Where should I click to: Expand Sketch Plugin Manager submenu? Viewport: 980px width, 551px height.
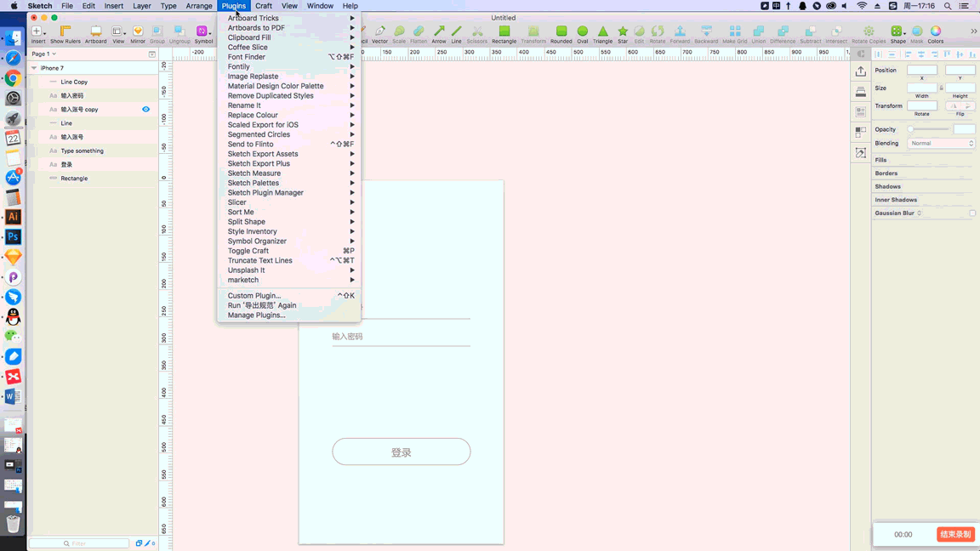[288, 192]
